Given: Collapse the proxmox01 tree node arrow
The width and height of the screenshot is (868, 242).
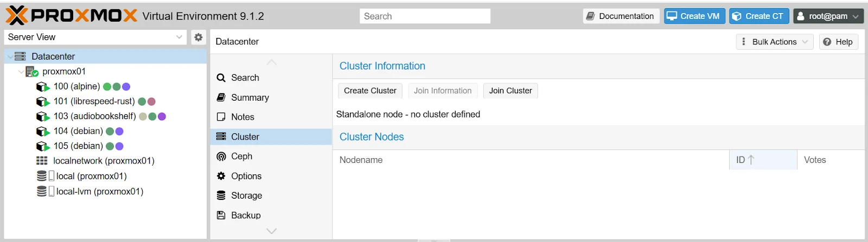Looking at the screenshot, I should coord(21,71).
